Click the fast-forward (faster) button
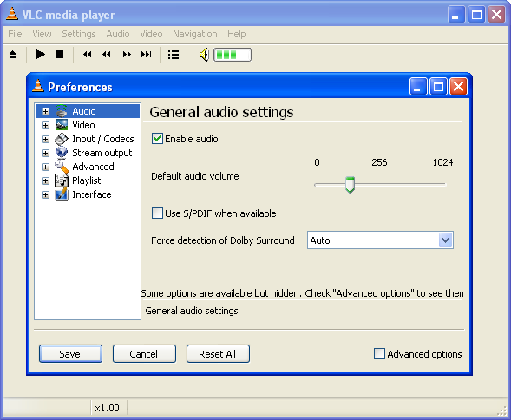The width and height of the screenshot is (511, 420). coord(127,55)
